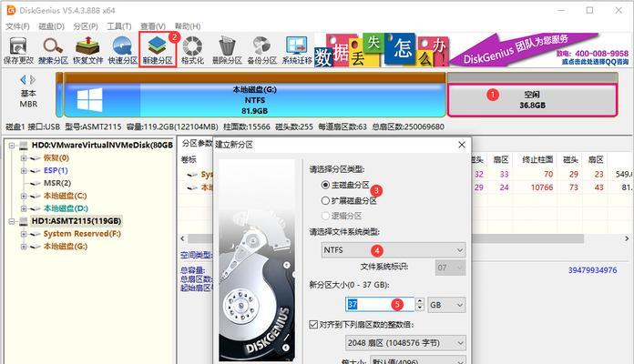This screenshot has height=364, width=634.
Task: Expand the 本地磁盘(D:) tree node
Action: [24, 209]
